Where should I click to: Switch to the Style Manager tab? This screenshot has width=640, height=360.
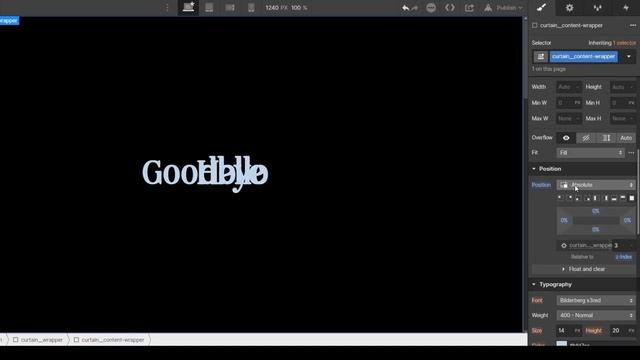(598, 7)
